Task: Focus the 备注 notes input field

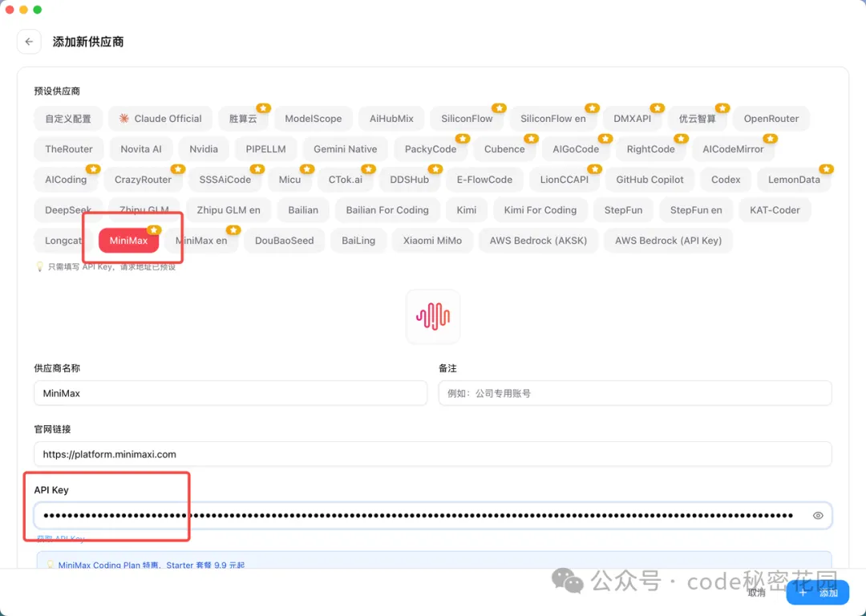Action: coord(635,393)
